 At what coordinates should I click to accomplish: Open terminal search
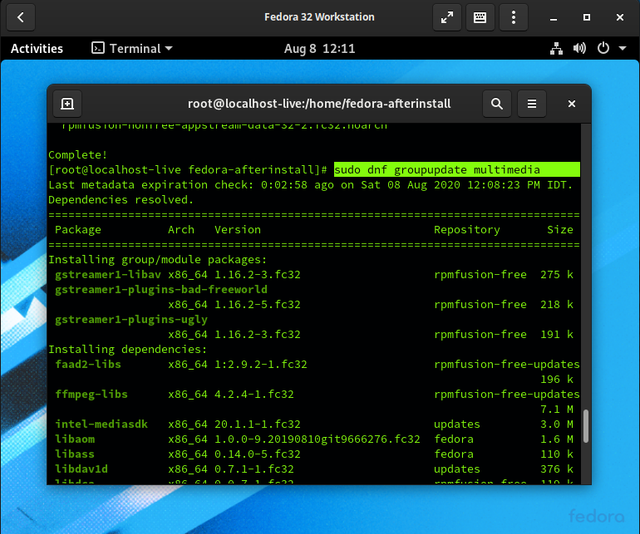click(497, 104)
